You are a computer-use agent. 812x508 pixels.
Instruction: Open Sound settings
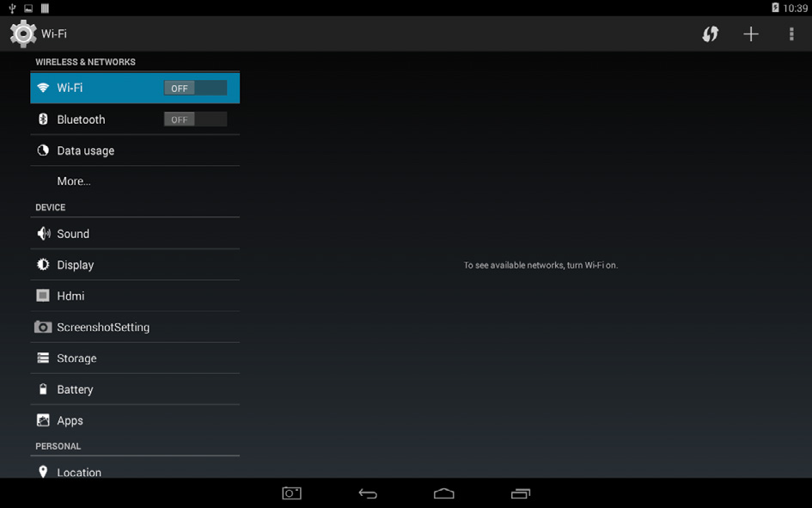[135, 234]
